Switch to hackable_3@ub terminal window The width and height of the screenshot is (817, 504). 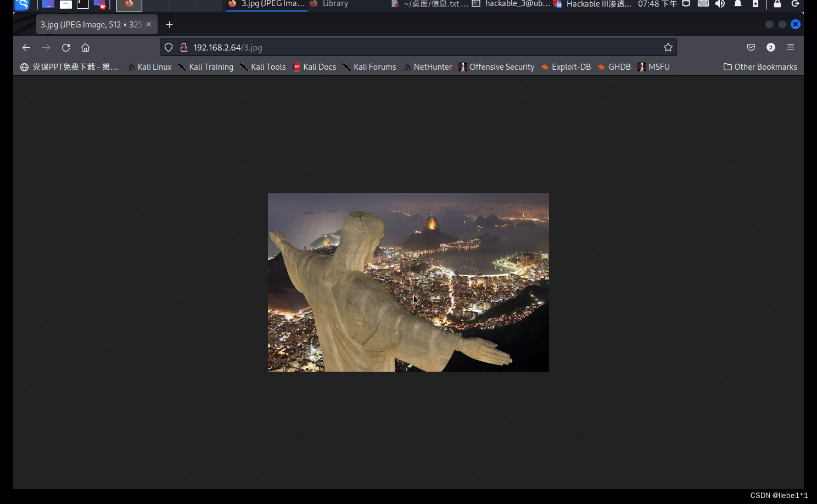[x=511, y=4]
